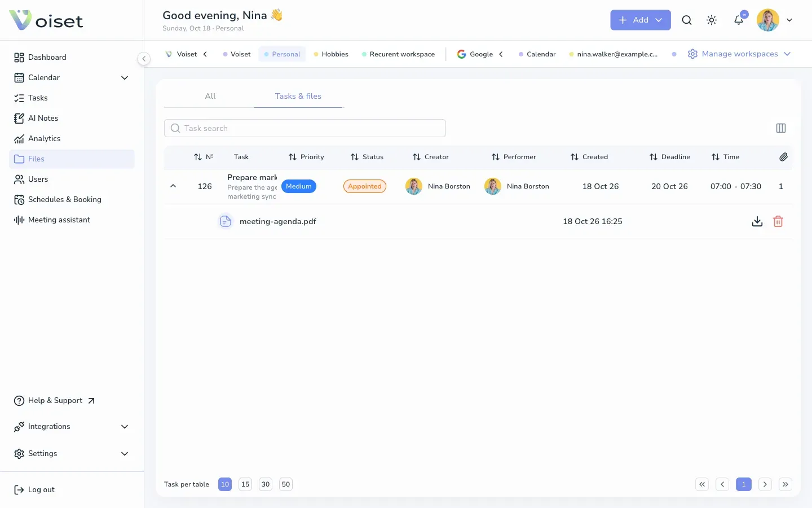Viewport: 812px width, 508px height.
Task: Show 50 tasks per table
Action: 286,484
